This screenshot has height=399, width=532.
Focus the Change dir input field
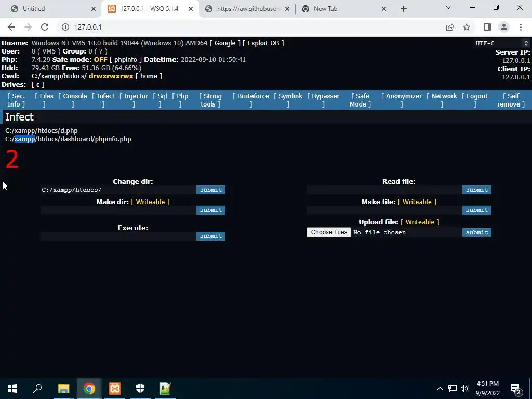pyautogui.click(x=118, y=190)
